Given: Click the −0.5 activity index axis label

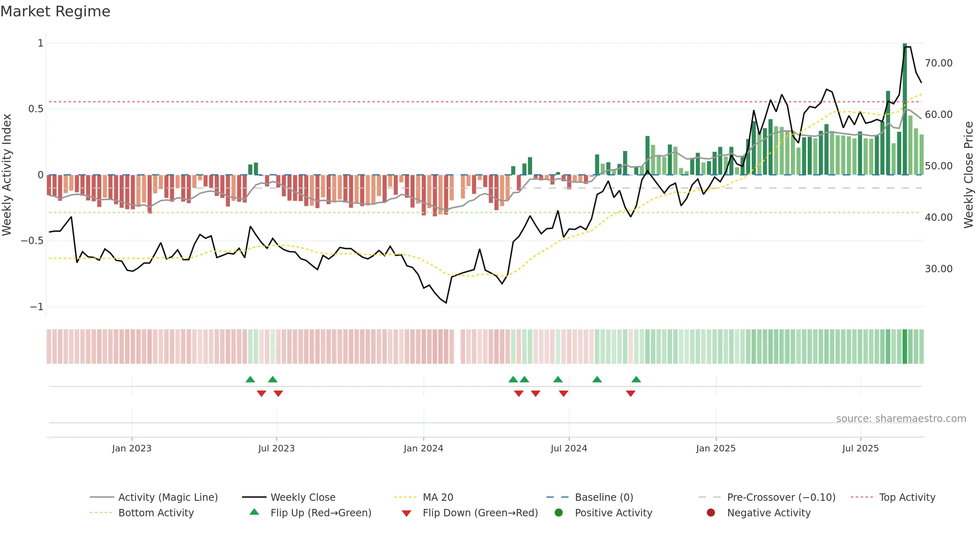Looking at the screenshot, I should pos(32,241).
